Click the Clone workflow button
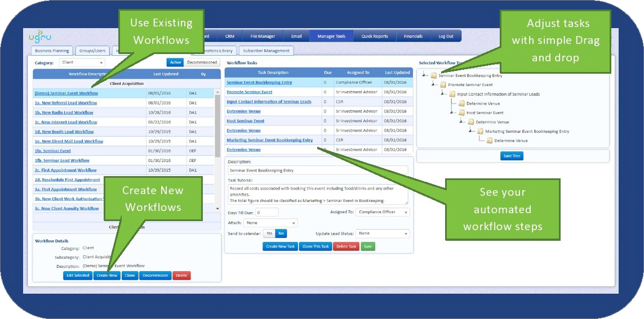 (130, 276)
